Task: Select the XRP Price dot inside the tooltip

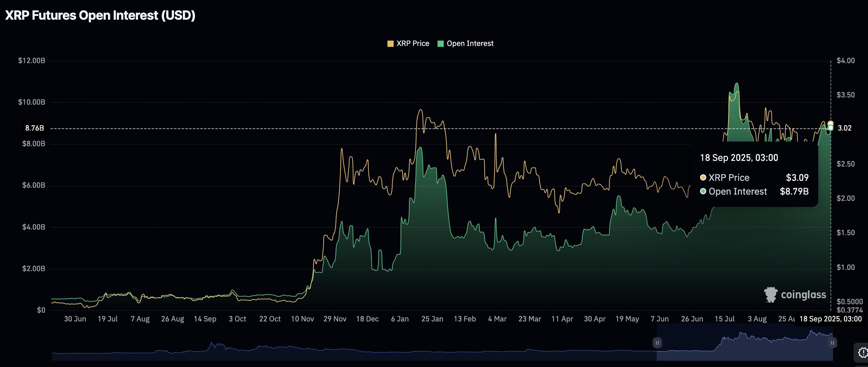Action: click(x=703, y=177)
